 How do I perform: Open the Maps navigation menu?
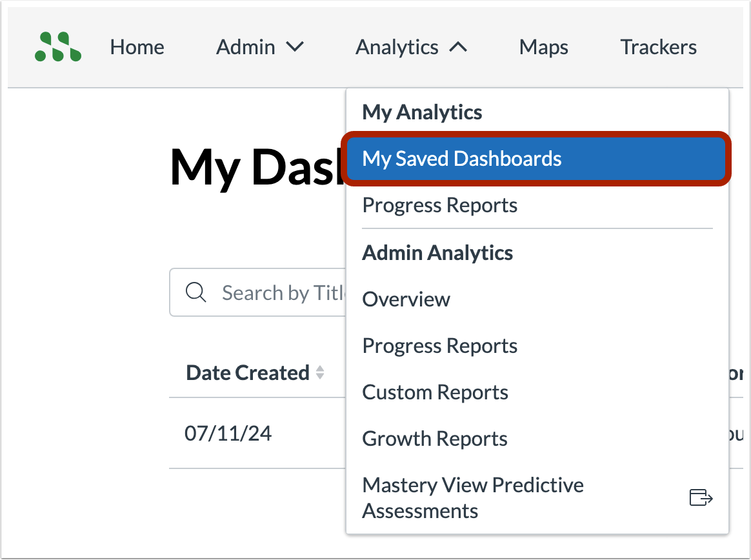543,46
